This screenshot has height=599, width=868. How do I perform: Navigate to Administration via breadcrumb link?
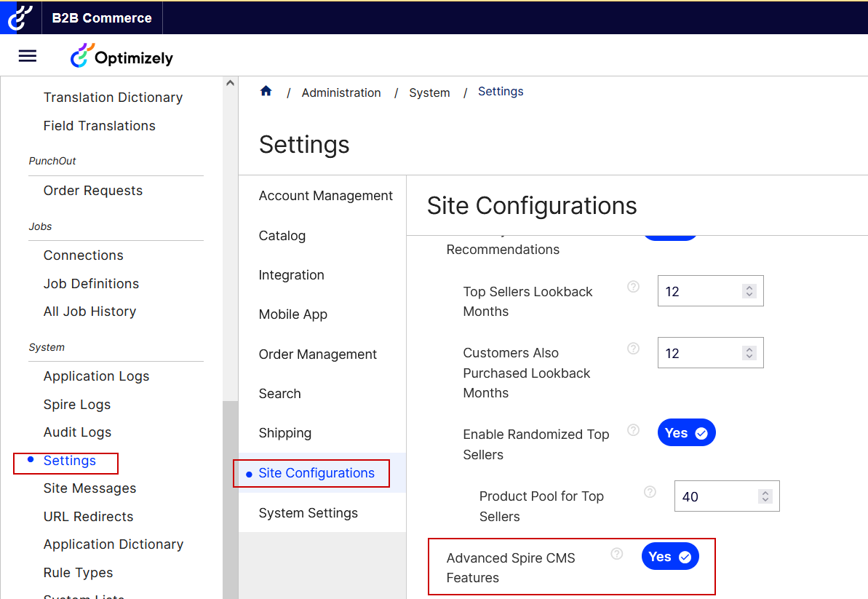[341, 92]
